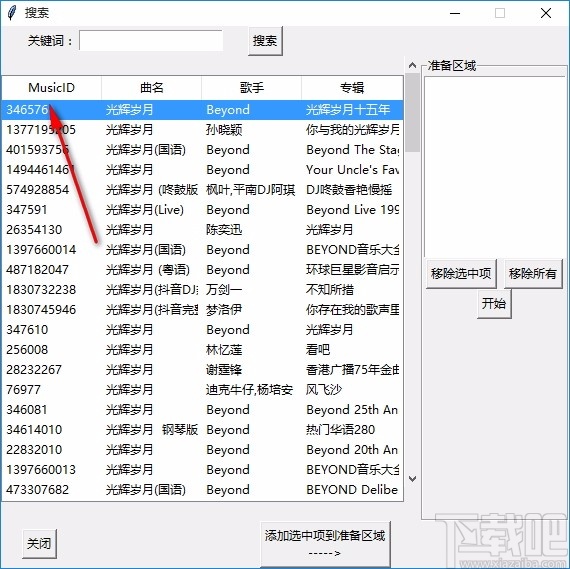Select row with MusicID 347591

tap(202, 210)
